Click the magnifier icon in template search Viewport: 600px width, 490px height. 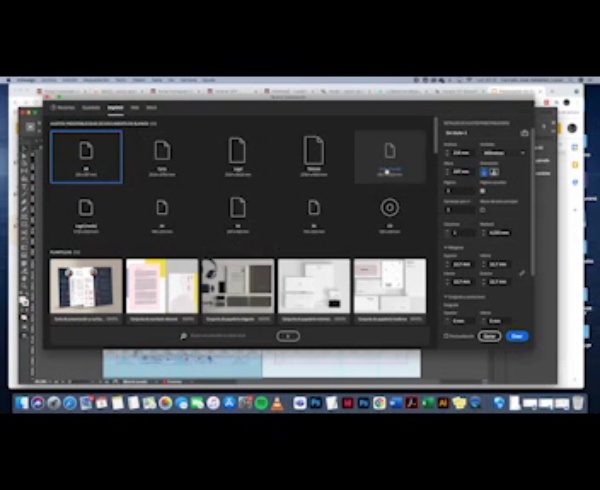(184, 336)
